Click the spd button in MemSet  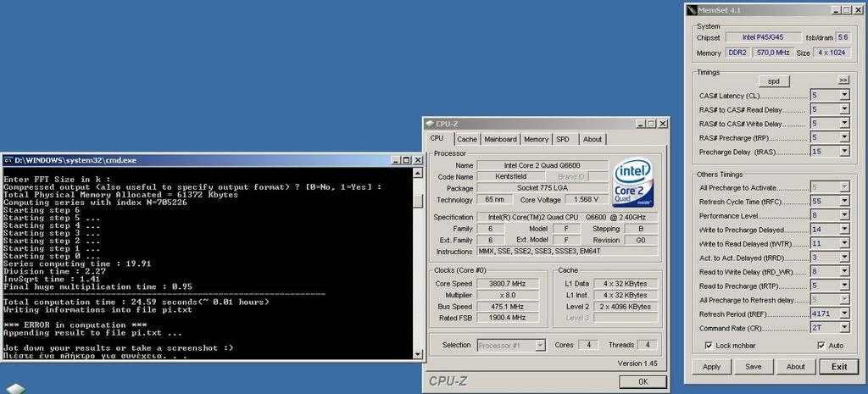point(774,81)
